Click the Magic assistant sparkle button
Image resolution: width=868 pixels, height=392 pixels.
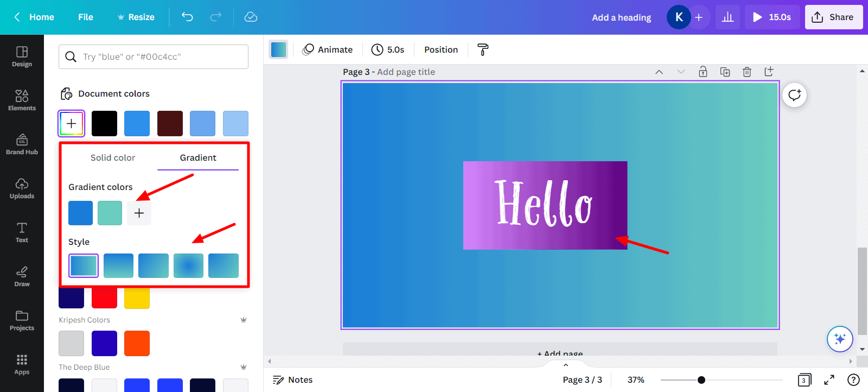840,339
